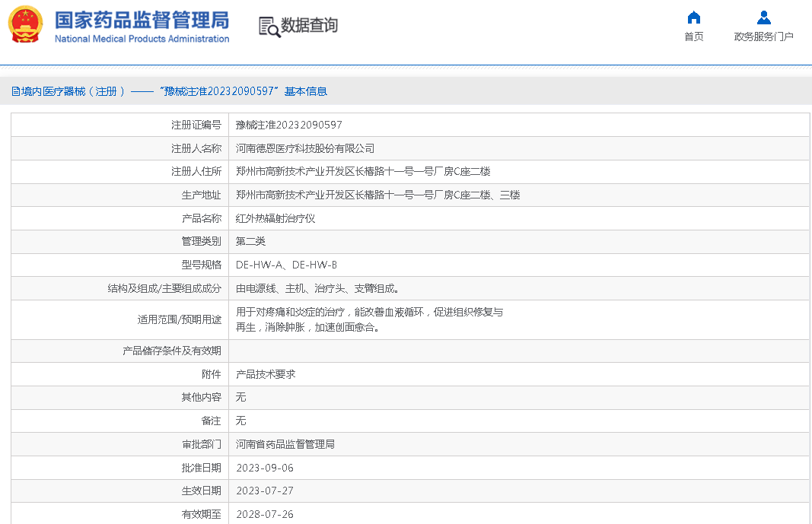Click approval department 河南省药品监督管理局
The height and width of the screenshot is (524, 812).
(285, 444)
